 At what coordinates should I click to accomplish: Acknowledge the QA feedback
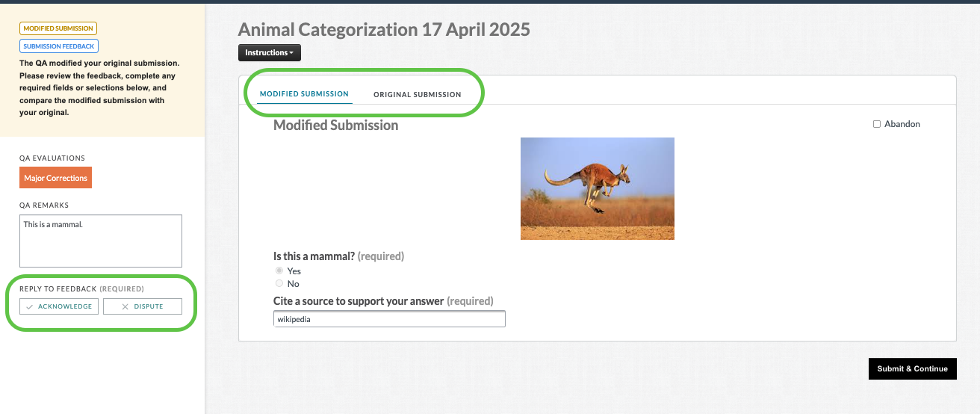(59, 306)
